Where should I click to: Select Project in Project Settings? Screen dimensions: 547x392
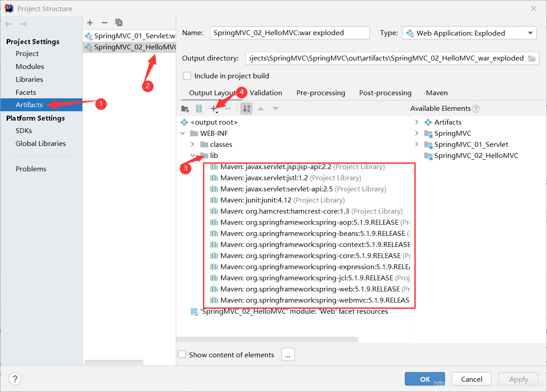27,54
